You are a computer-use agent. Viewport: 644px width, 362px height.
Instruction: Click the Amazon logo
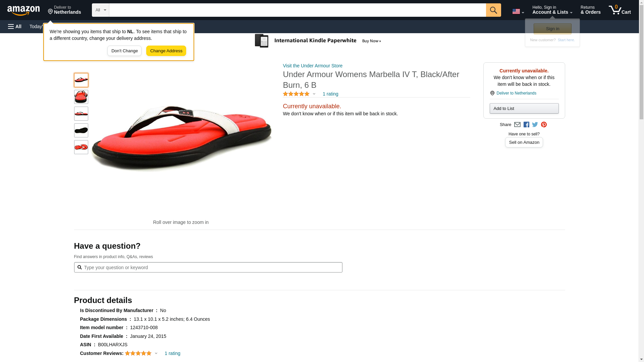(23, 10)
